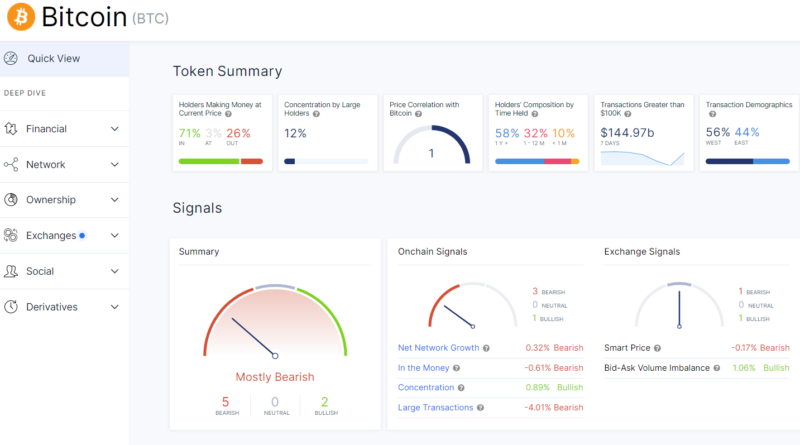800x445 pixels.
Task: Click the Mostly Bearish summary gauge
Action: coord(275,322)
